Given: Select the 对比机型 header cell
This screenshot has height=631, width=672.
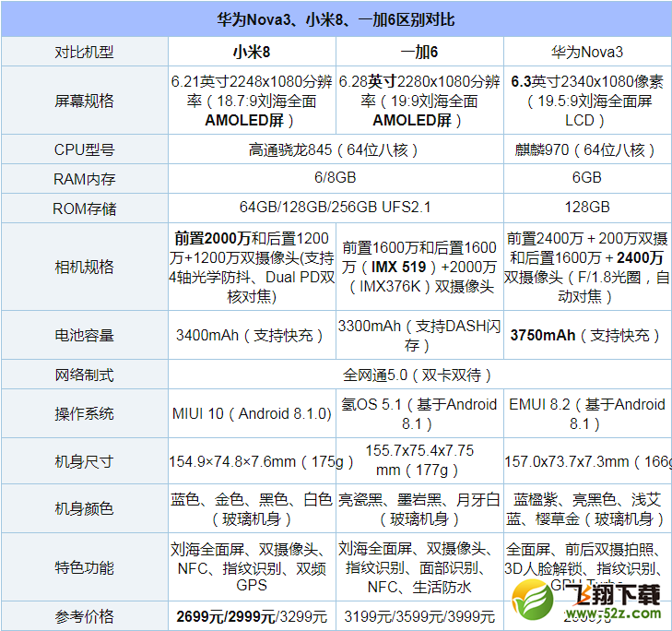Looking at the screenshot, I should [x=85, y=52].
